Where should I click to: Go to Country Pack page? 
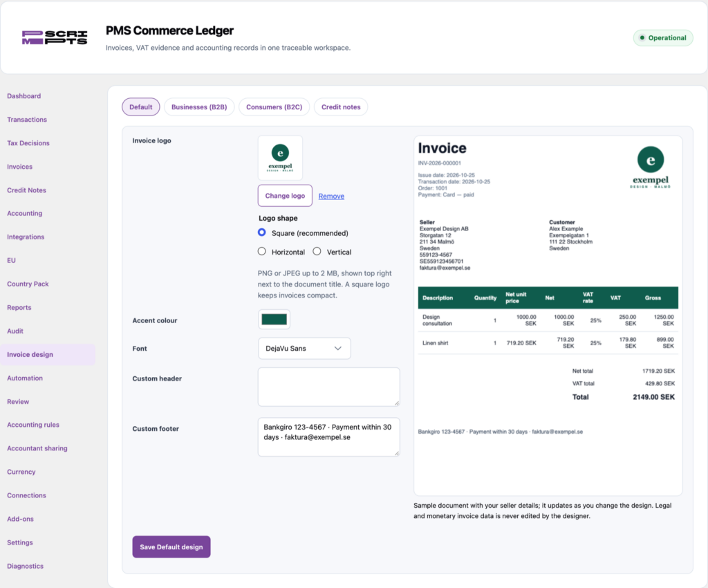[28, 284]
